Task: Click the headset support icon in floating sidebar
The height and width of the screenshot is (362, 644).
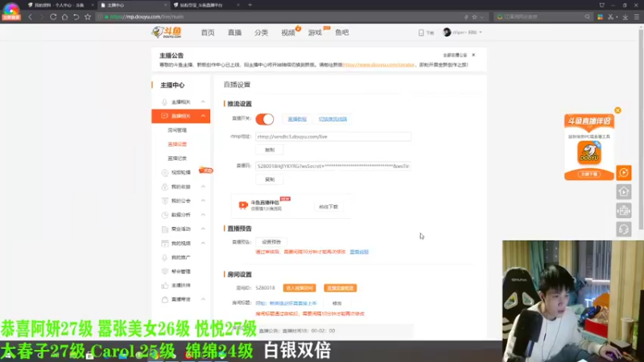Action: (x=624, y=229)
